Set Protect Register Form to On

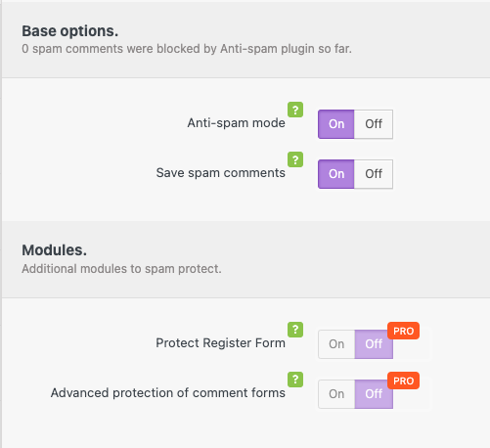click(x=336, y=344)
